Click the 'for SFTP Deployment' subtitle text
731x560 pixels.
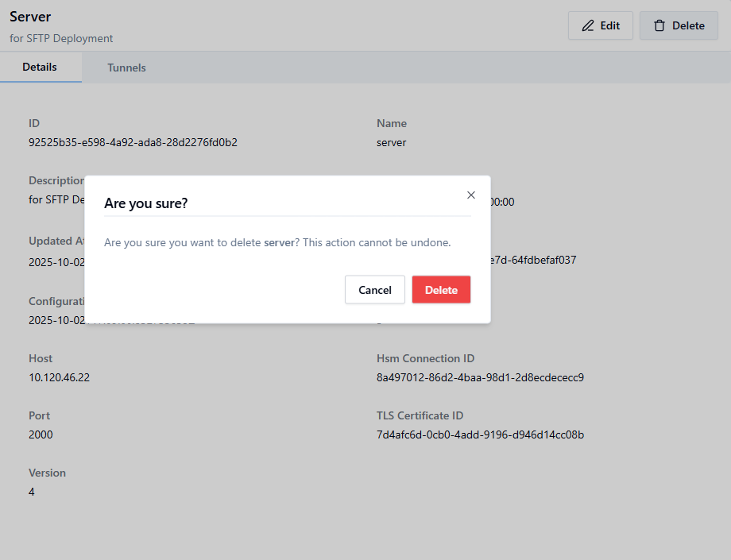(60, 38)
